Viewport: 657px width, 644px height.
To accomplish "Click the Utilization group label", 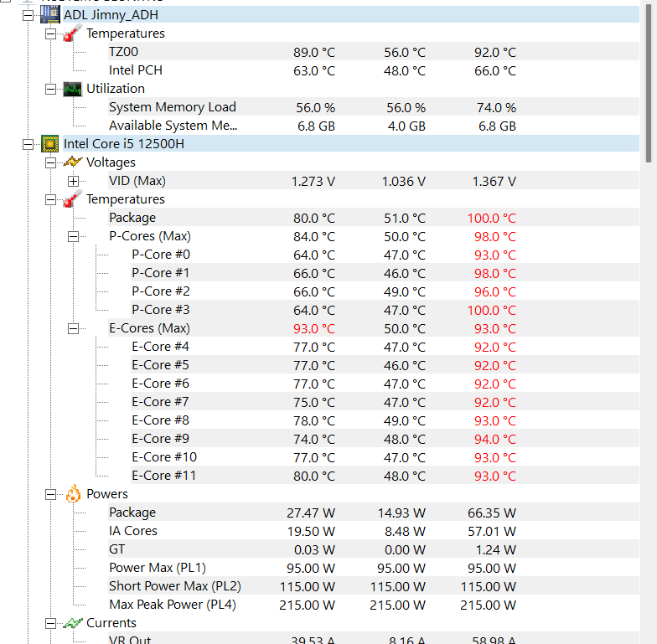I will [x=116, y=89].
